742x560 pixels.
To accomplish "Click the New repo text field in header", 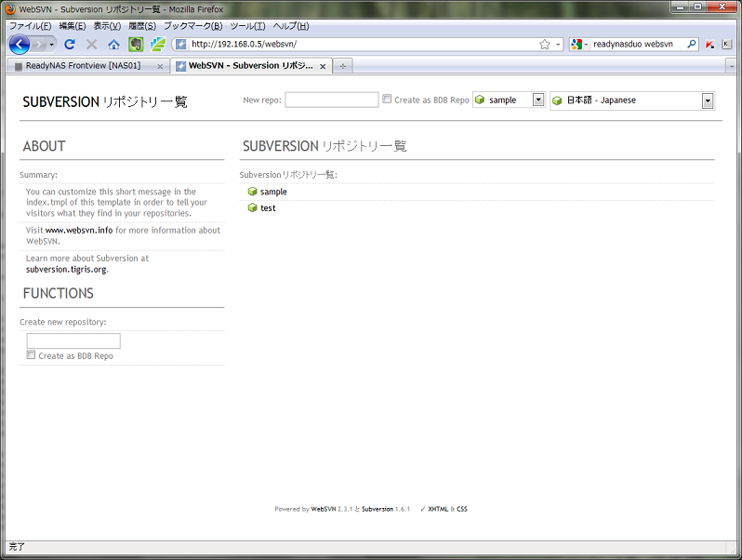I will [332, 100].
